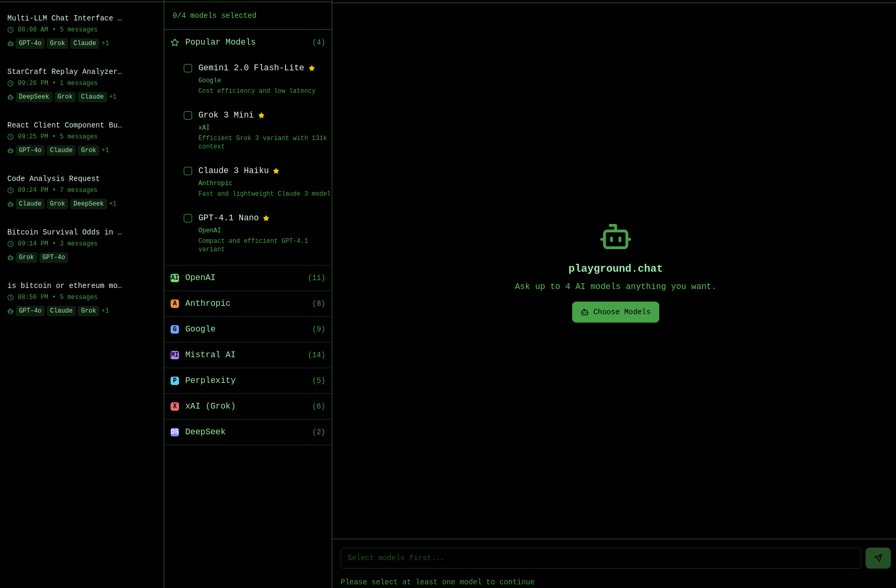Click the Perplexity provider badge icon
This screenshot has height=588, width=896.
pyautogui.click(x=175, y=381)
